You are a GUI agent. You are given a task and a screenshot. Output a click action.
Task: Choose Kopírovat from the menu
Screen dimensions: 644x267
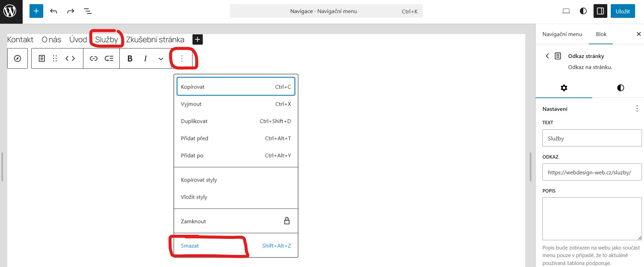point(236,86)
